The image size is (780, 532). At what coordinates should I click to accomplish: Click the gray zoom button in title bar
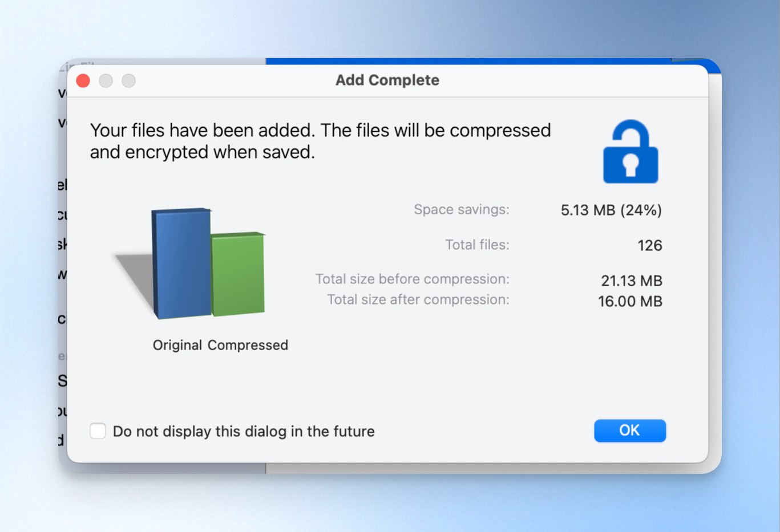coord(129,80)
